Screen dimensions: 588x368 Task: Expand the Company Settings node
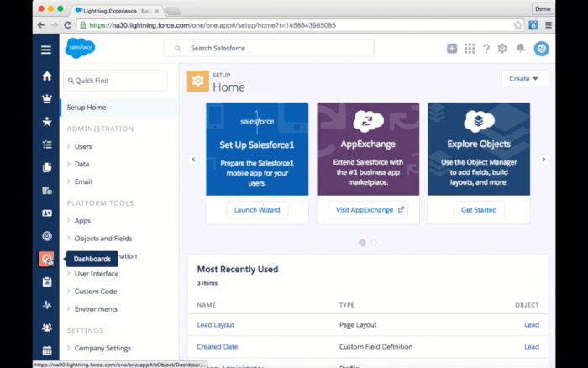tap(69, 348)
